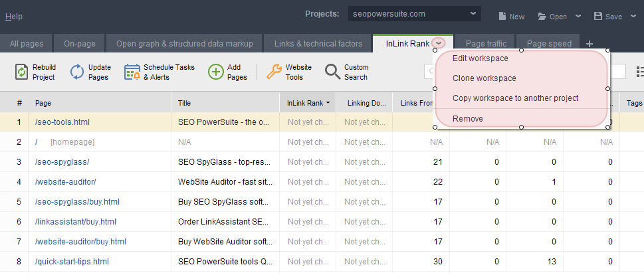Open the /linkassistant/buy.html page link
Screen dimensions: 644x273
point(76,222)
